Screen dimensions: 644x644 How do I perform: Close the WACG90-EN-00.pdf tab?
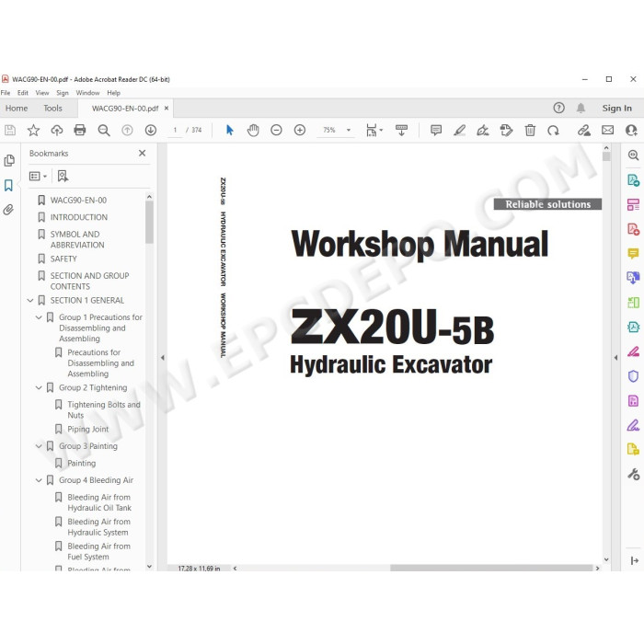pos(167,108)
